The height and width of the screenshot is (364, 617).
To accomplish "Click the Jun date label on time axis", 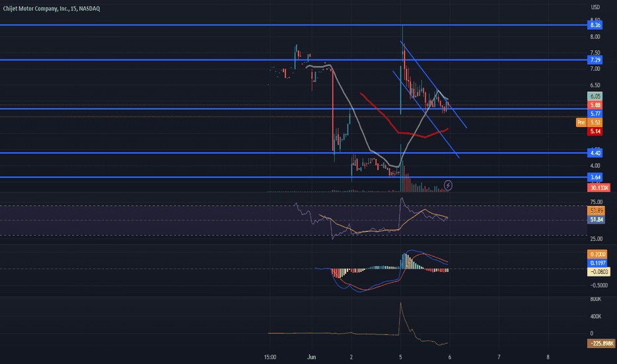I will tap(312, 357).
